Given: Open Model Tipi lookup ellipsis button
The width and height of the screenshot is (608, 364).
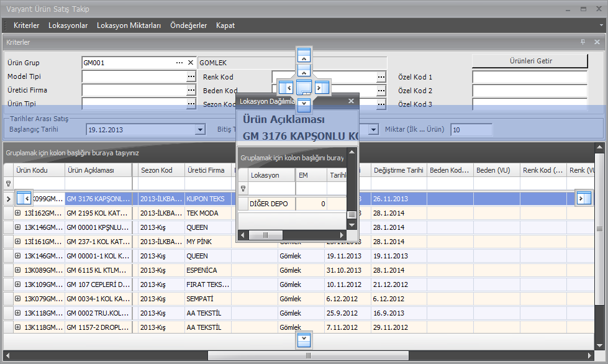Looking at the screenshot, I should click(x=191, y=76).
